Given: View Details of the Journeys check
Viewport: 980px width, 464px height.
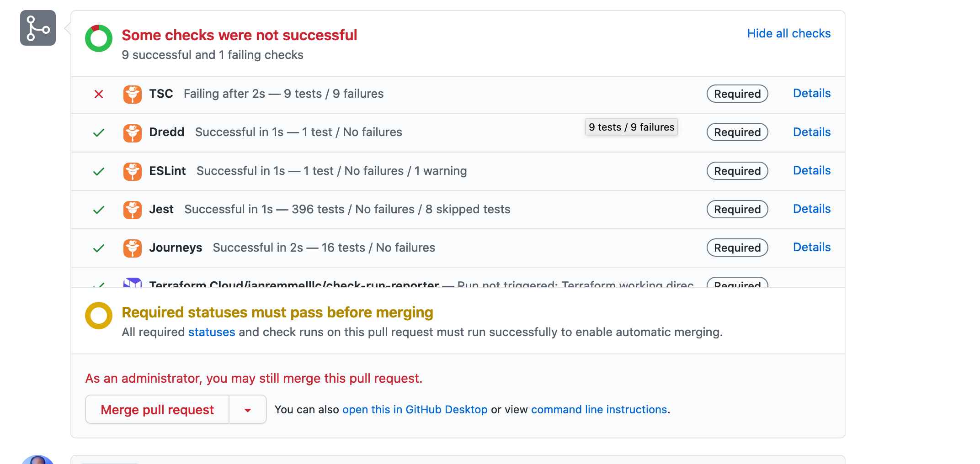Looking at the screenshot, I should (x=811, y=248).
